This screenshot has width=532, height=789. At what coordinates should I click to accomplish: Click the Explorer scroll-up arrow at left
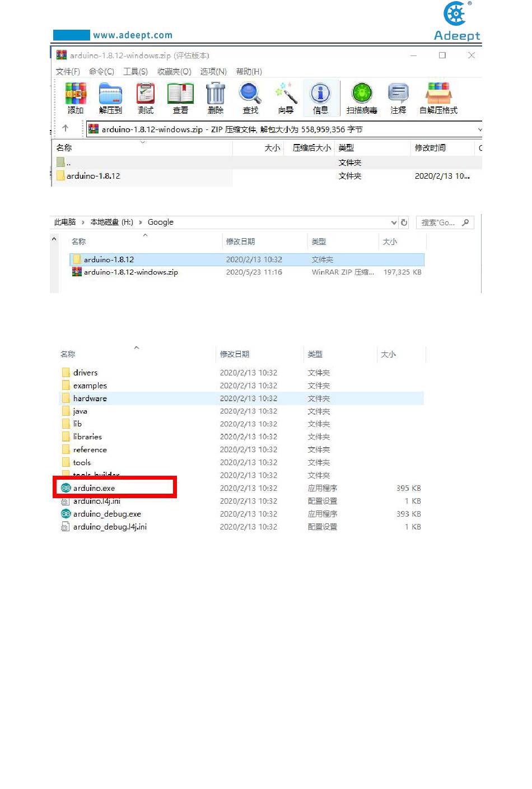pos(54,239)
